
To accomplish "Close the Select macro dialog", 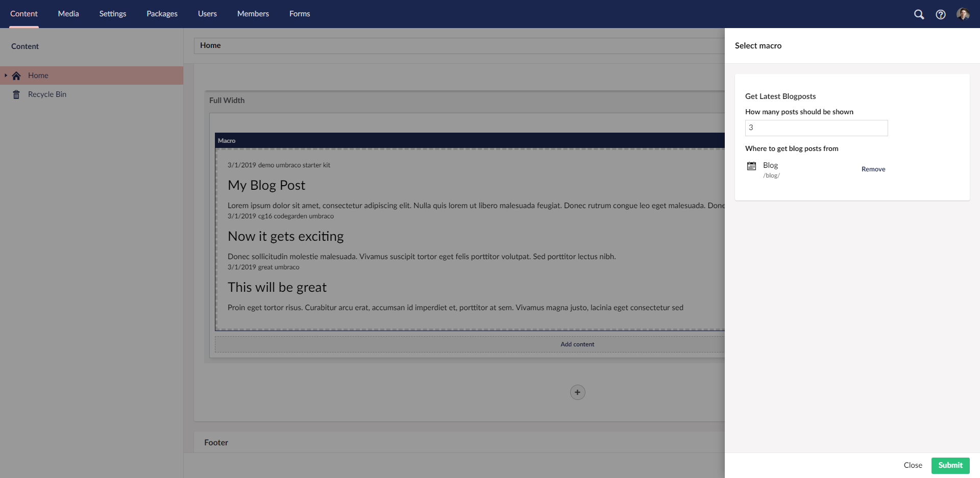I will [913, 465].
